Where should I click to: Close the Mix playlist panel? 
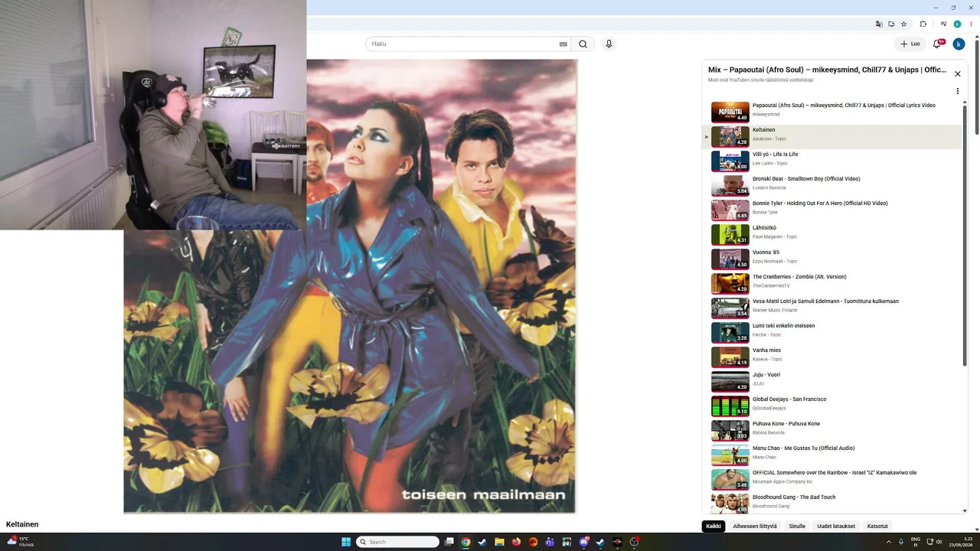click(x=957, y=74)
